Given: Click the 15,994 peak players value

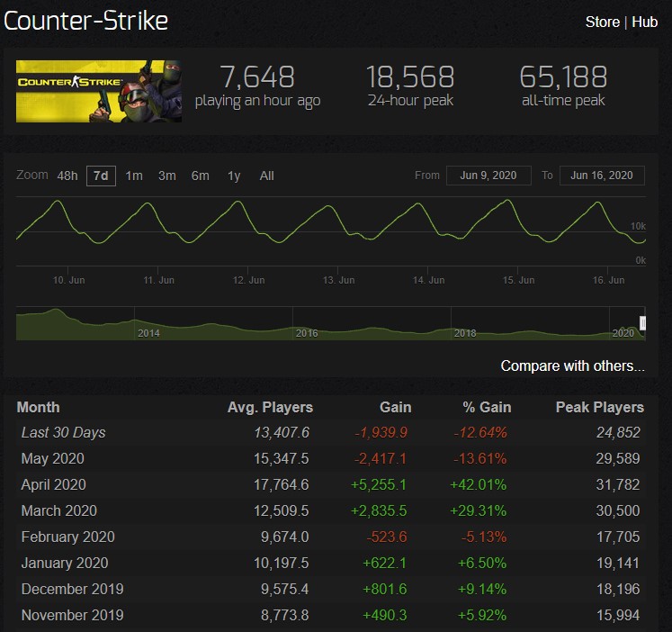Looking at the screenshot, I should click(618, 615).
